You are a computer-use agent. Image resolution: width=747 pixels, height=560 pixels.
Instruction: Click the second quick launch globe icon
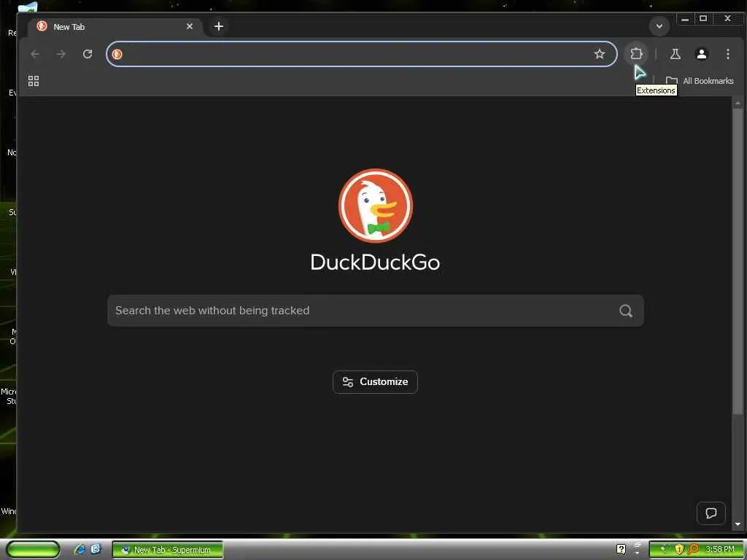coord(96,549)
